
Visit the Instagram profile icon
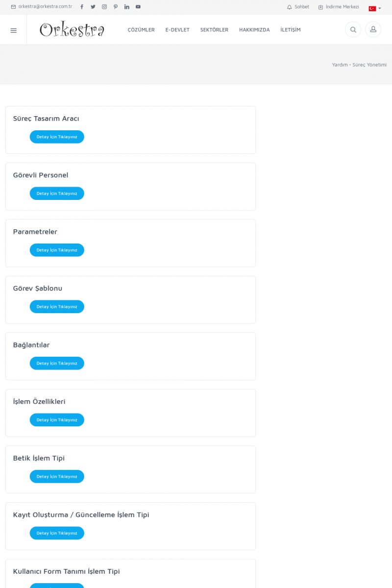[104, 7]
